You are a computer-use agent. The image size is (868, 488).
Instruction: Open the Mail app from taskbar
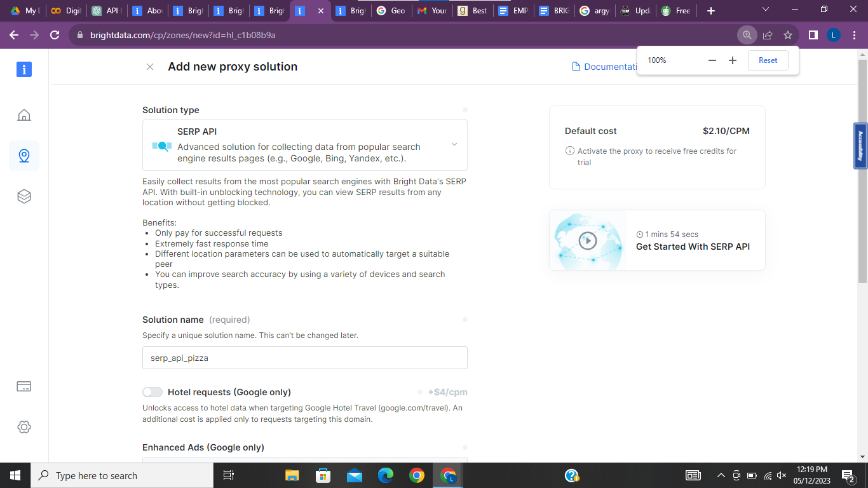click(354, 475)
